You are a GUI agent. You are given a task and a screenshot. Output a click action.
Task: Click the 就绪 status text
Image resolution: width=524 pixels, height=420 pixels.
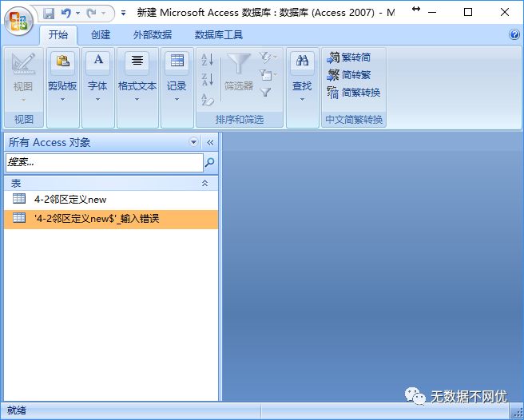coord(17,410)
